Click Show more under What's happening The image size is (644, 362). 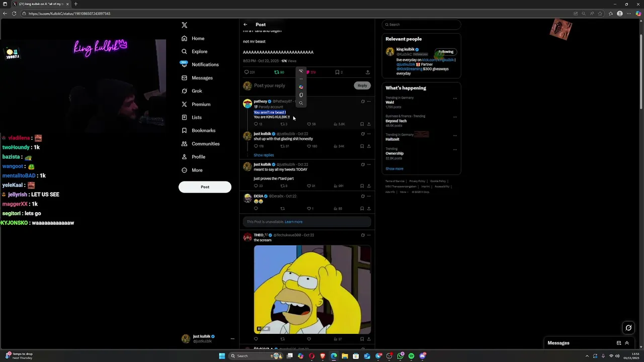(394, 169)
